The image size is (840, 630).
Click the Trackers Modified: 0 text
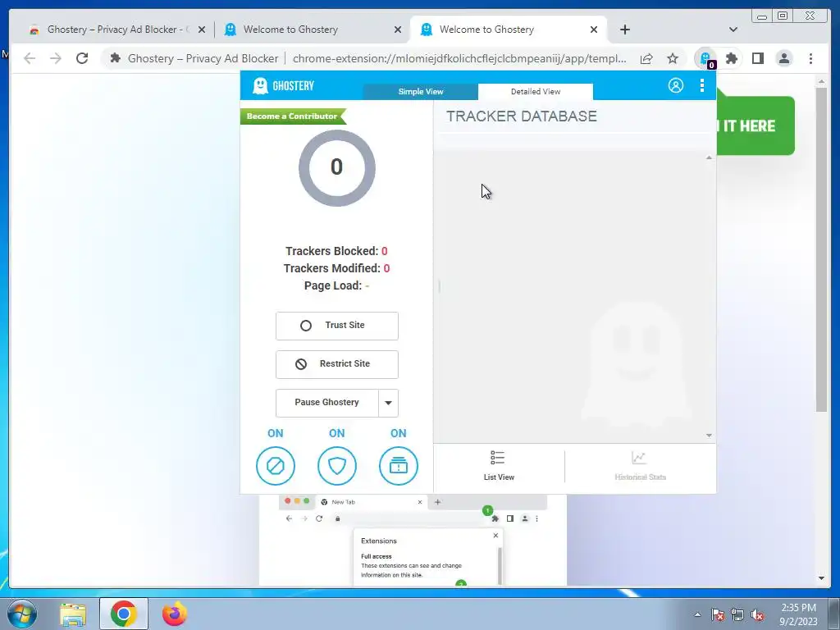click(x=336, y=268)
